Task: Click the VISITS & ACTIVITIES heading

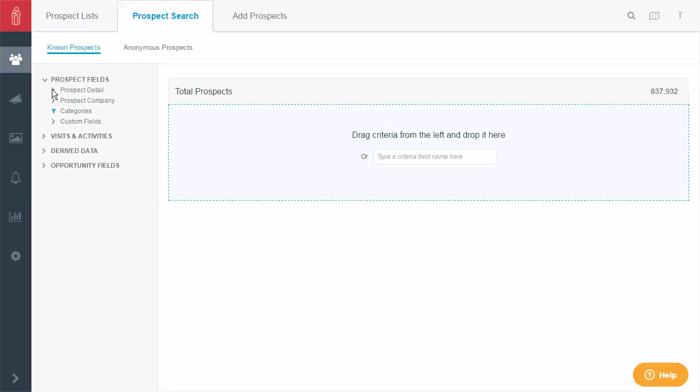Action: point(81,136)
